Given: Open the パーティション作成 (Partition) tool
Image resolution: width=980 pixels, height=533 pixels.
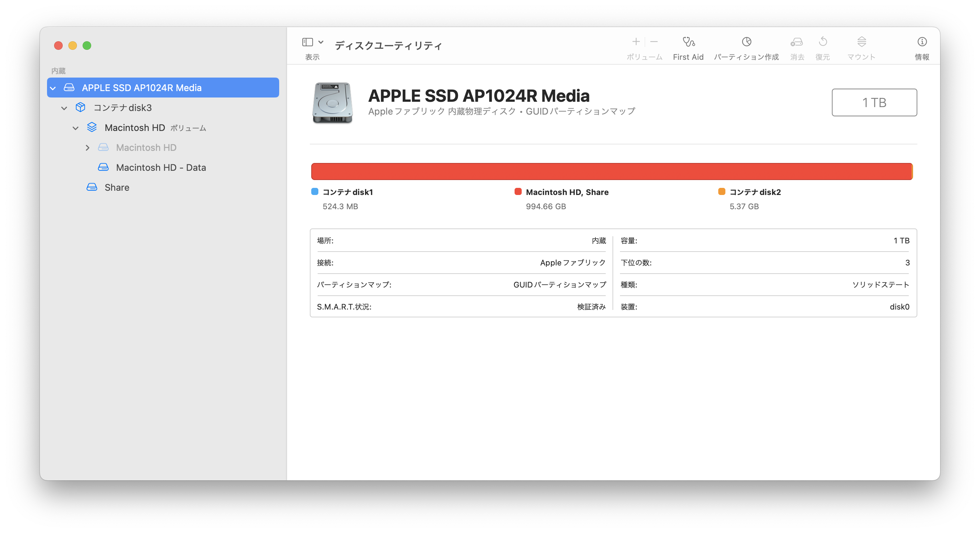Looking at the screenshot, I should [x=746, y=42].
